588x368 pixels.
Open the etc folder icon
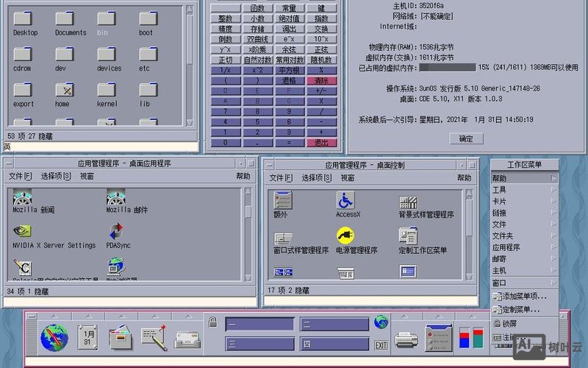(148, 54)
